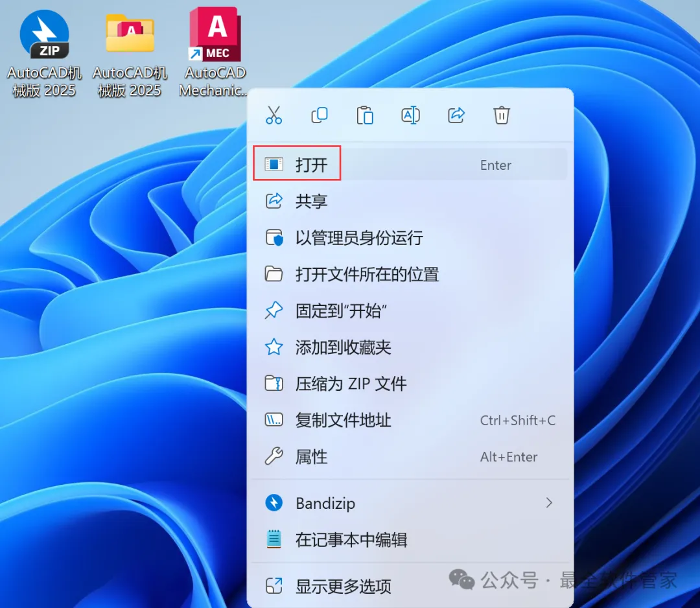Click the Copy icon in context menu
The height and width of the screenshot is (608, 700).
(x=319, y=115)
